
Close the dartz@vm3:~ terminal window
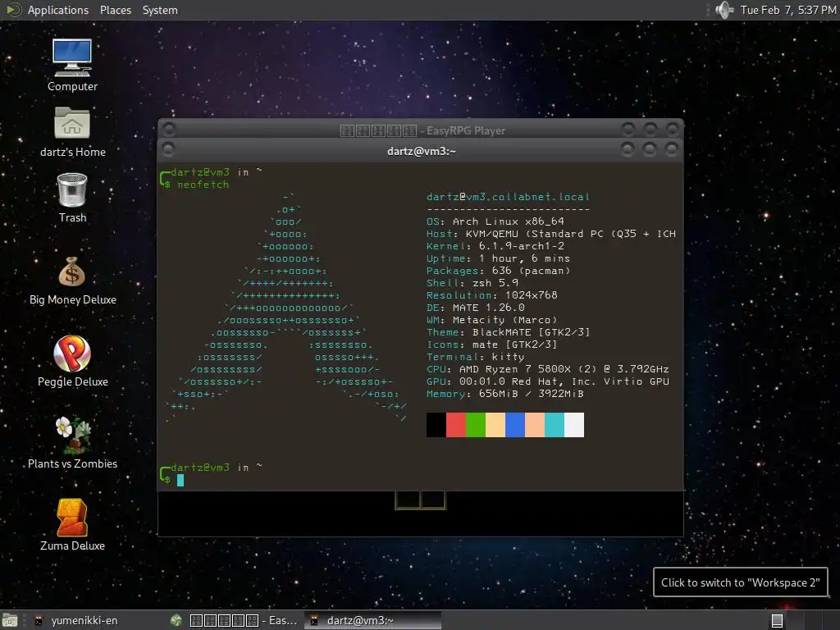(x=671, y=149)
